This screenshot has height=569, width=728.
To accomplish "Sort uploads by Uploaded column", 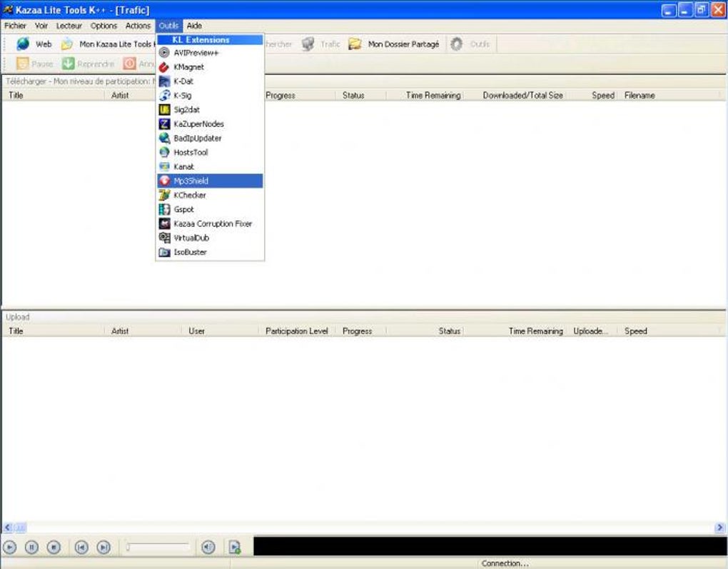I will [x=590, y=331].
